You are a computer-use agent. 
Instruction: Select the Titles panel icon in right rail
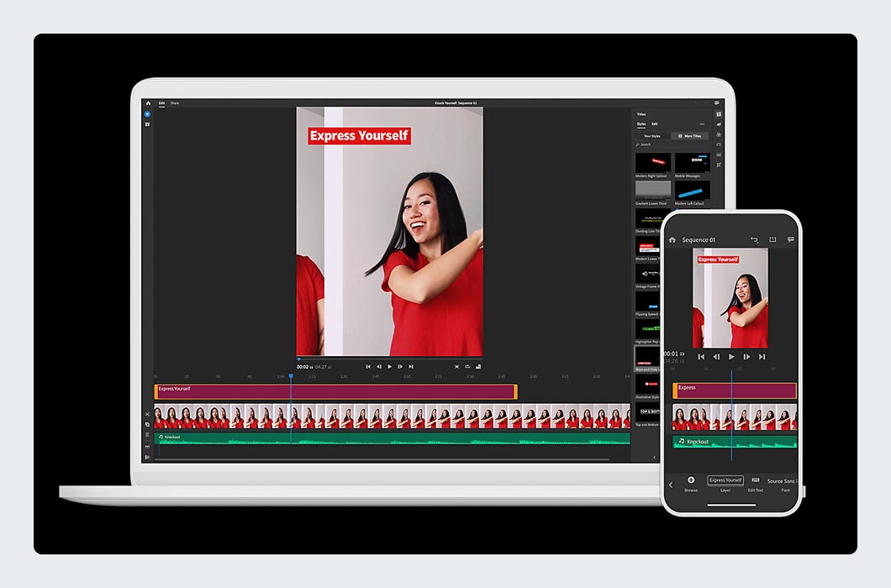pos(719,114)
